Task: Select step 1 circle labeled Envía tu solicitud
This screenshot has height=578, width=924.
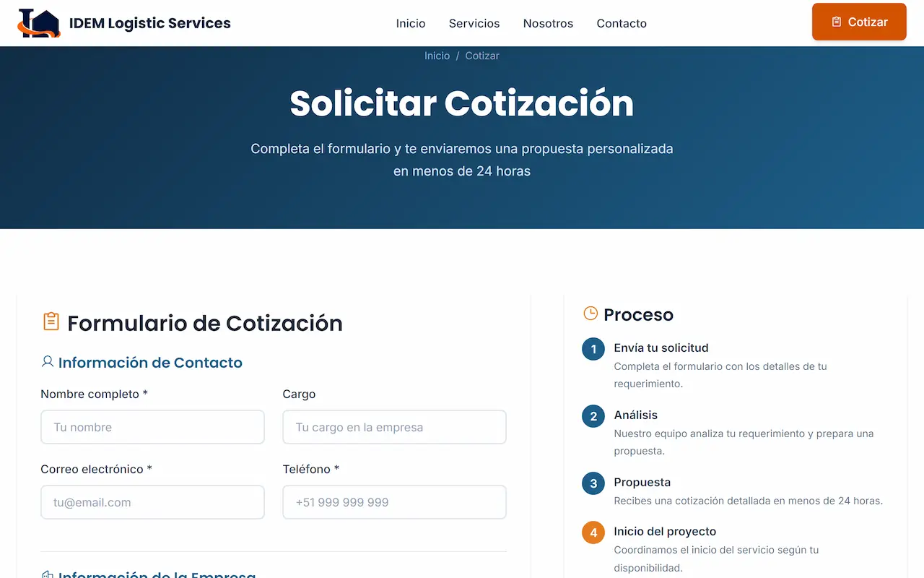Action: pyautogui.click(x=593, y=348)
